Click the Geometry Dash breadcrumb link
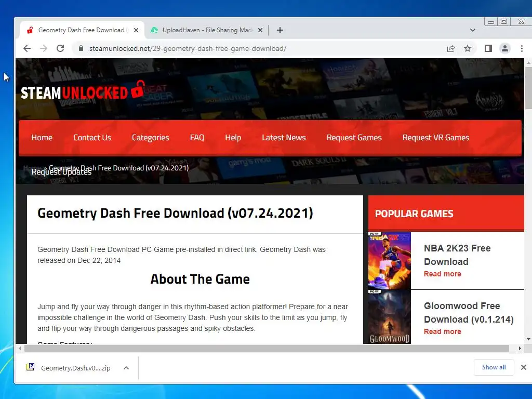This screenshot has height=399, width=532. (119, 168)
